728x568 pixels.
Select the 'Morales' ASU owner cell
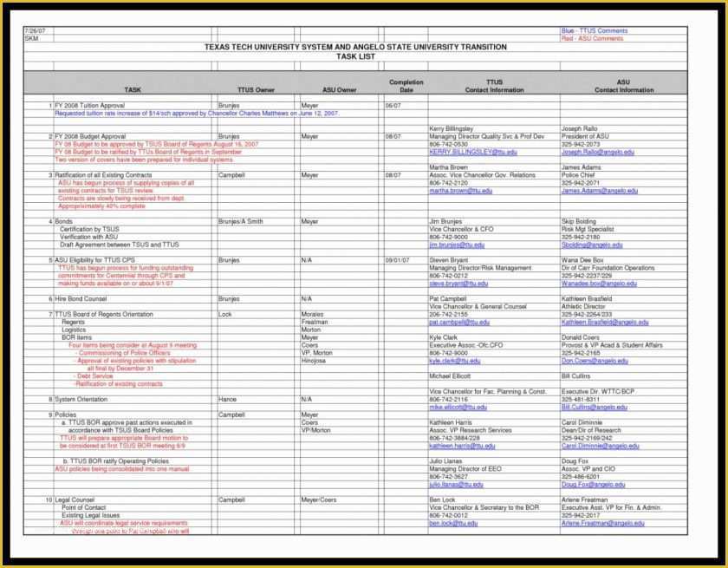[312, 315]
